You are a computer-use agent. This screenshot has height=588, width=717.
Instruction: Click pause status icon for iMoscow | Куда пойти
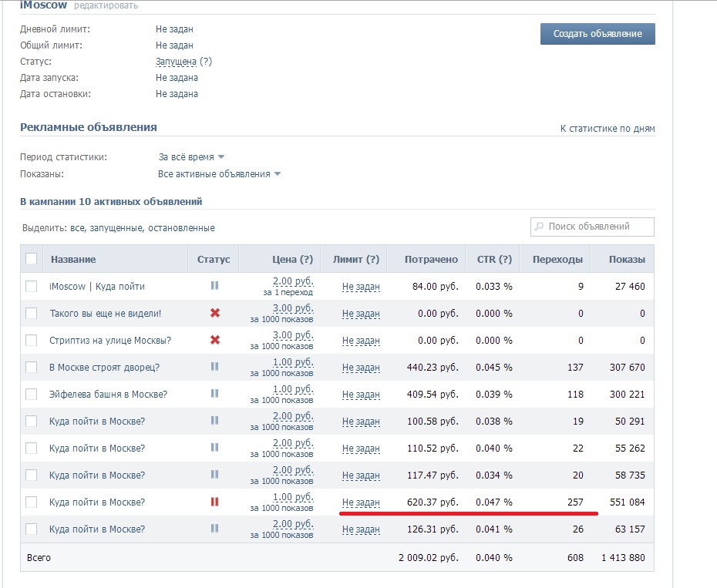(x=214, y=286)
